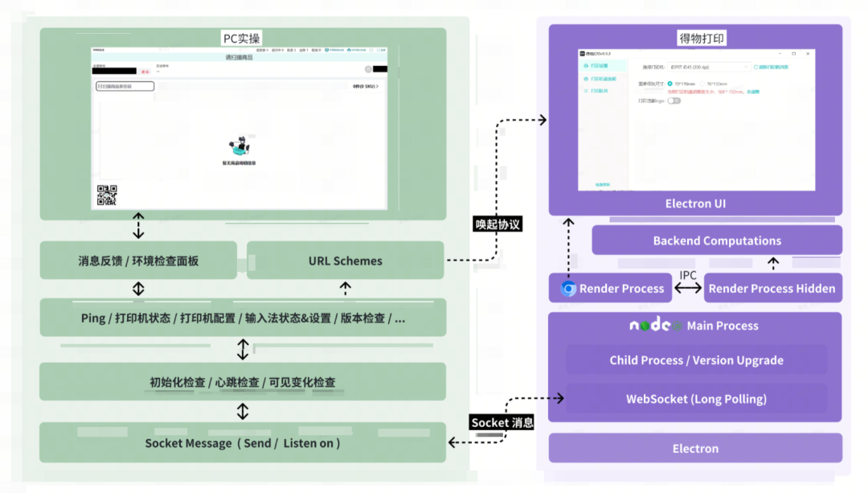Click the Child Process / Version Upgrade box
The image size is (868, 493).
(696, 360)
